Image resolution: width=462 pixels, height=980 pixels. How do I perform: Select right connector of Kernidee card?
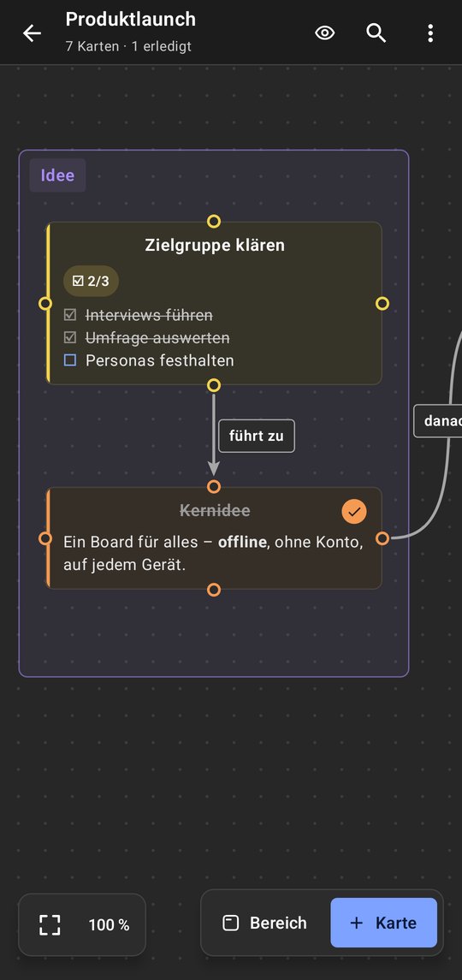click(x=382, y=538)
